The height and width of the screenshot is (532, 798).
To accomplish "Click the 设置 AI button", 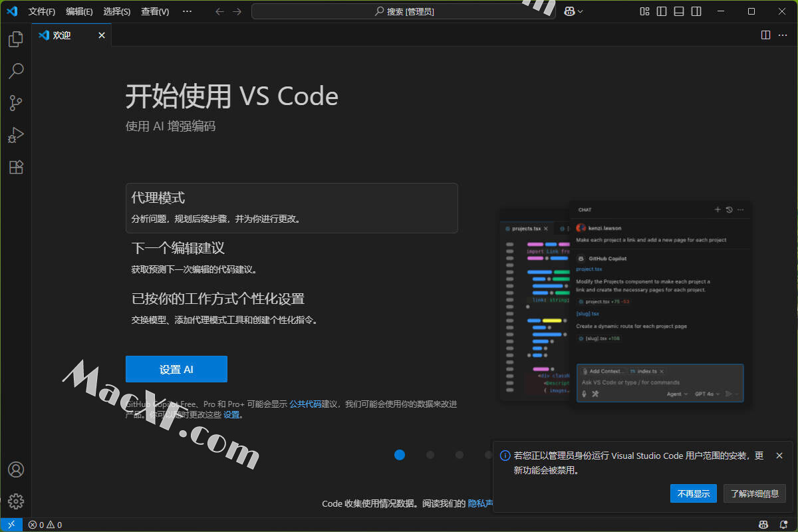I will [176, 369].
